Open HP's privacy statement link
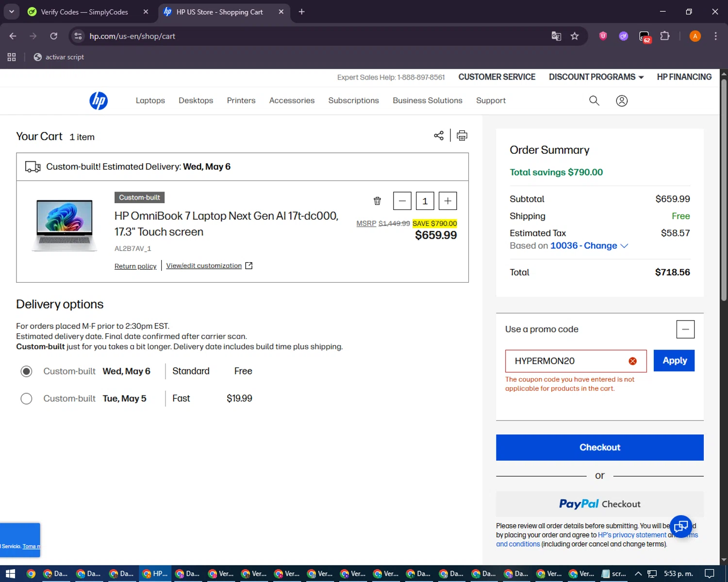Screen dimensions: 728x582 point(632,535)
